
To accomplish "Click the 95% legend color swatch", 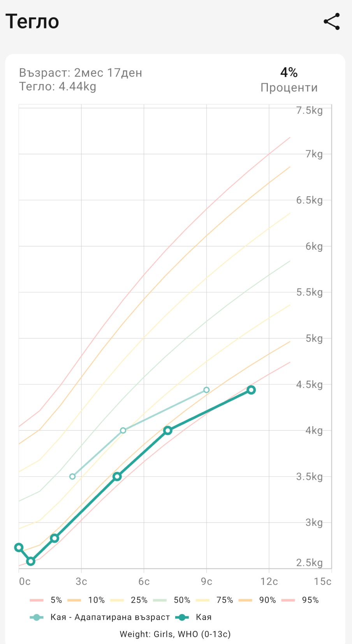I will click(x=289, y=600).
